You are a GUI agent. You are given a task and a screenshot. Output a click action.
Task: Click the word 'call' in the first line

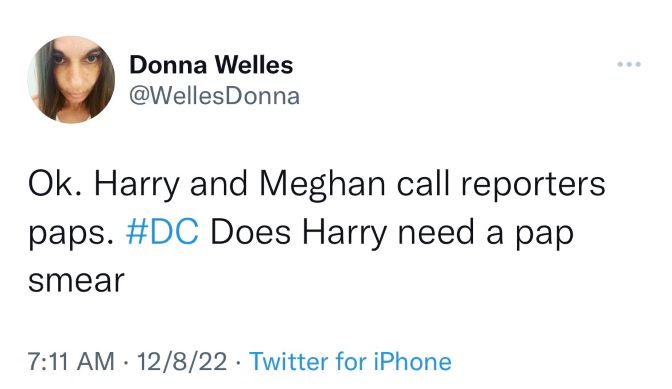tap(423, 183)
